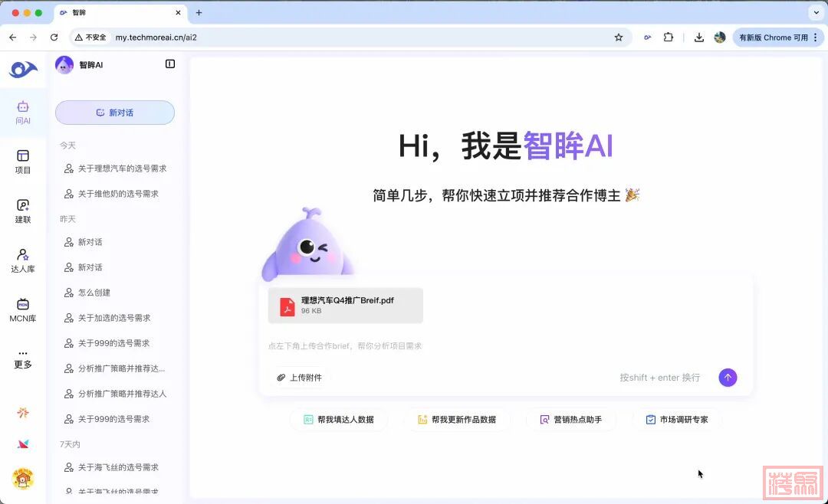Open the Chrome tab search dropdown
This screenshot has width=828, height=504.
pyautogui.click(x=814, y=13)
